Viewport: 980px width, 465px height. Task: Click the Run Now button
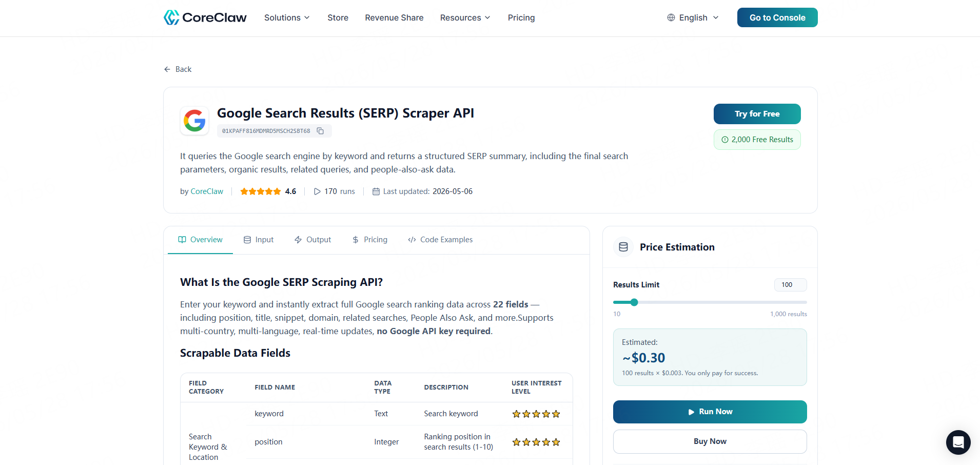point(710,412)
